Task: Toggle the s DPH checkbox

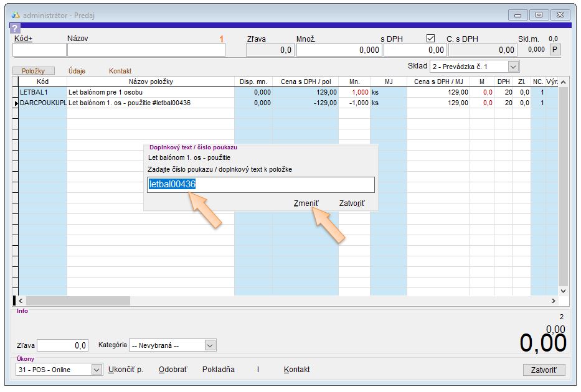Action: (430, 38)
